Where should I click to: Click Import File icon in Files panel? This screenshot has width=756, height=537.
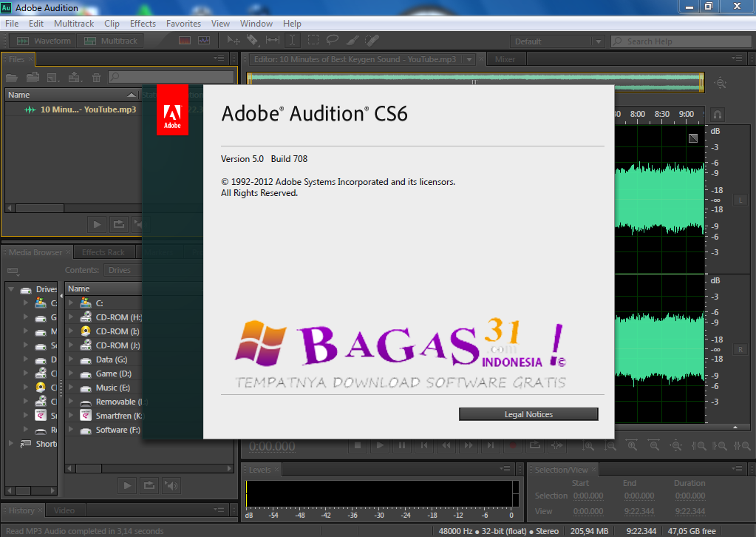pos(33,77)
